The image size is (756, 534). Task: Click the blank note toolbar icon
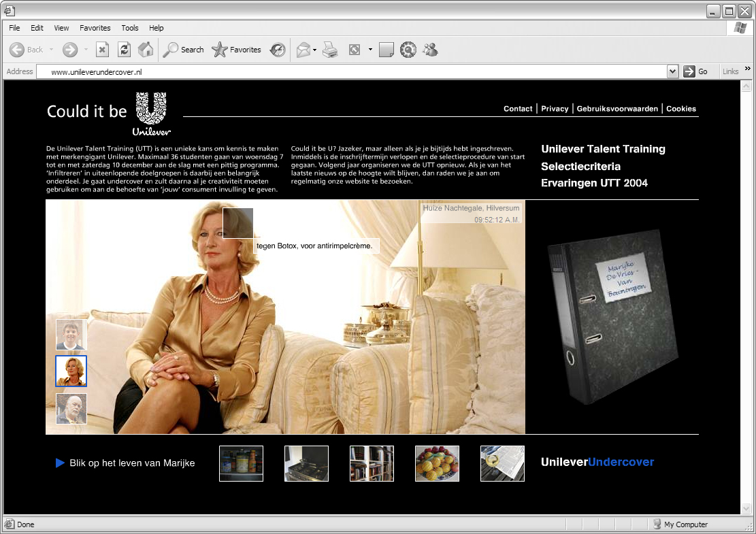387,50
